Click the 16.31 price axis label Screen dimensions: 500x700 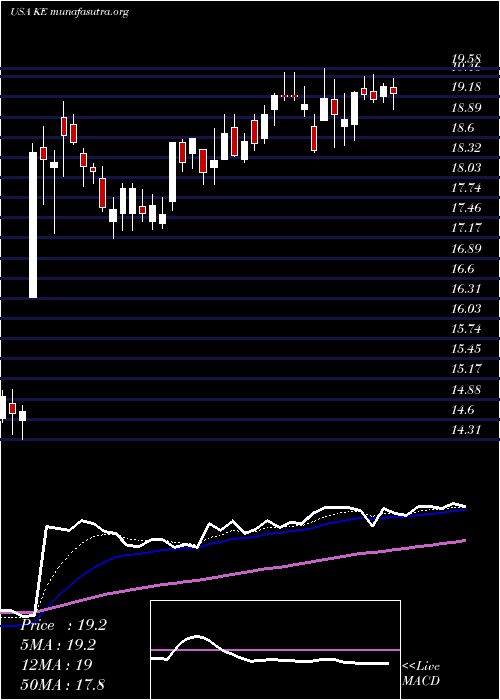click(x=466, y=288)
